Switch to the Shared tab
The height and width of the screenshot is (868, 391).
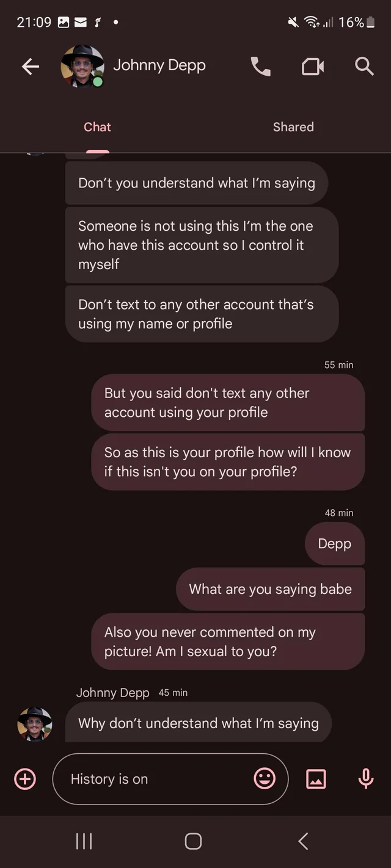(x=293, y=127)
